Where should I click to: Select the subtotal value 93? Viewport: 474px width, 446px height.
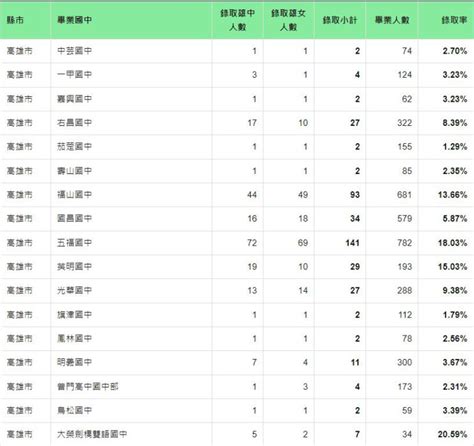click(355, 195)
